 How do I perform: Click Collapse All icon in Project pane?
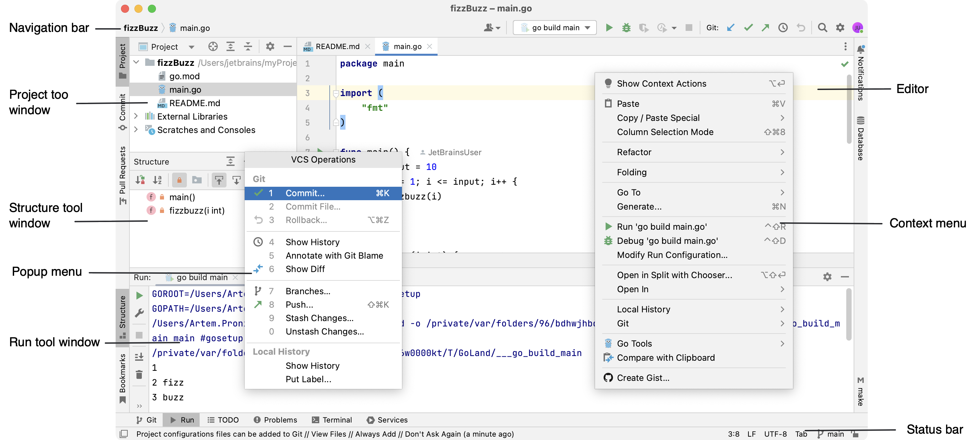(x=248, y=46)
